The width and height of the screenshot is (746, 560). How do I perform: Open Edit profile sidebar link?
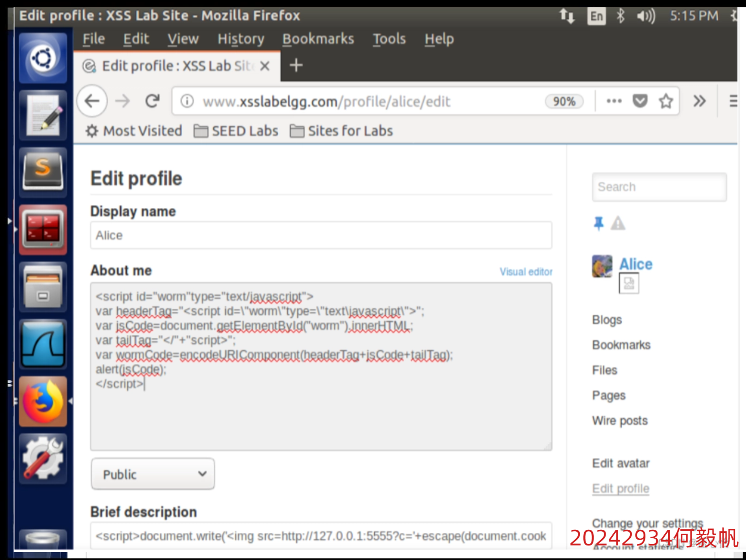(x=621, y=489)
